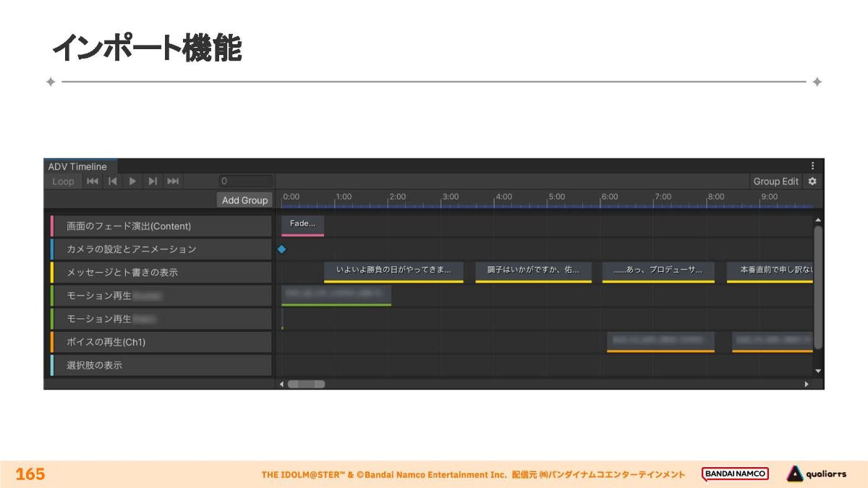Select the Fade... clip on the timeline
The image size is (868, 488).
coord(302,225)
